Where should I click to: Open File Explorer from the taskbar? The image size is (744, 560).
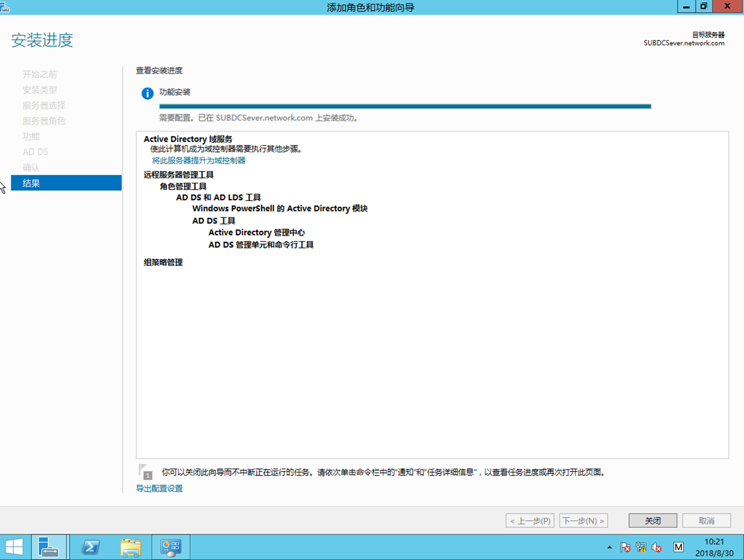tap(131, 547)
